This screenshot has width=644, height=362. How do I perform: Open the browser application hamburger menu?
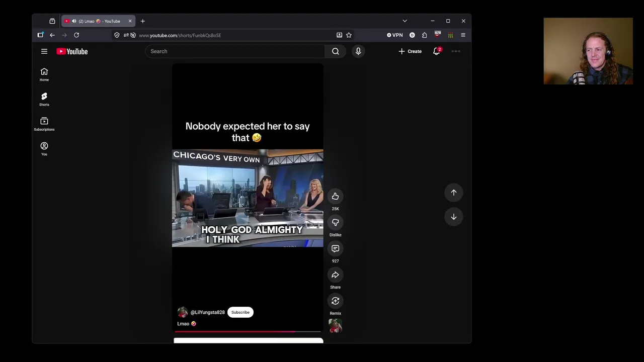point(463,35)
